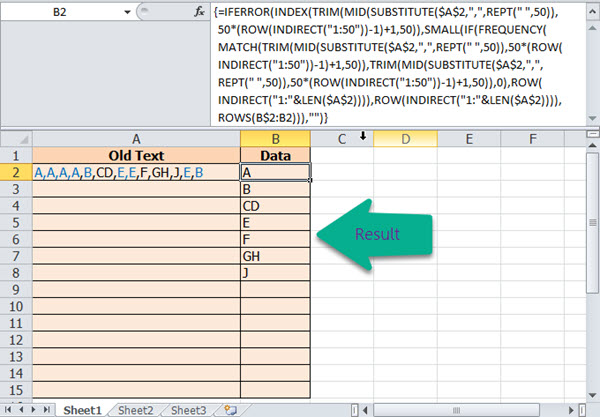This screenshot has height=417, width=600.
Task: Click the next sheet navigation arrow
Action: (36, 410)
